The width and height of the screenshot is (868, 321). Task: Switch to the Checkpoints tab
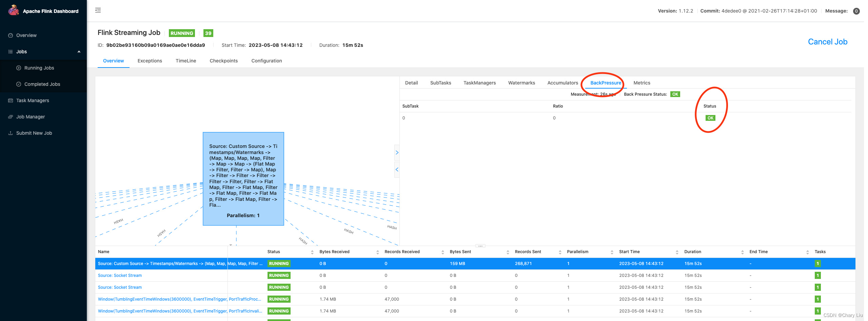(x=224, y=61)
